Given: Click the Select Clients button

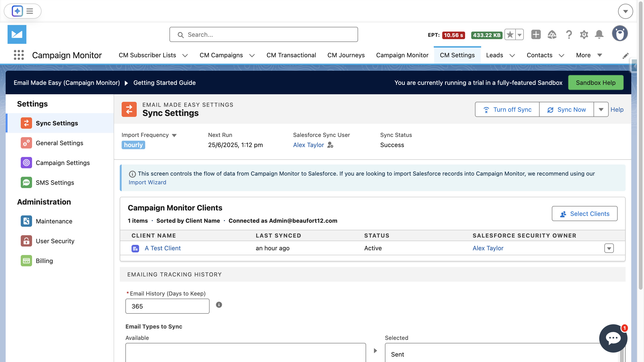Looking at the screenshot, I should [x=584, y=214].
